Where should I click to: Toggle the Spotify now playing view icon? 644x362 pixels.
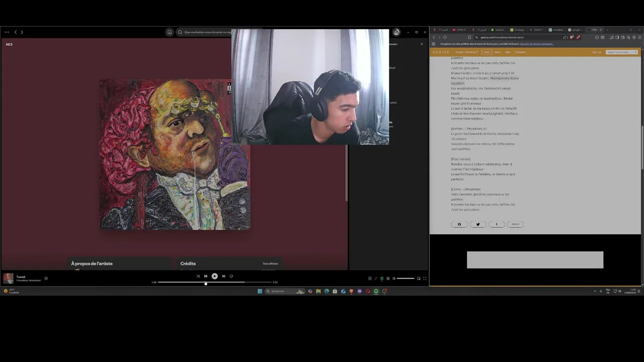tap(370, 279)
